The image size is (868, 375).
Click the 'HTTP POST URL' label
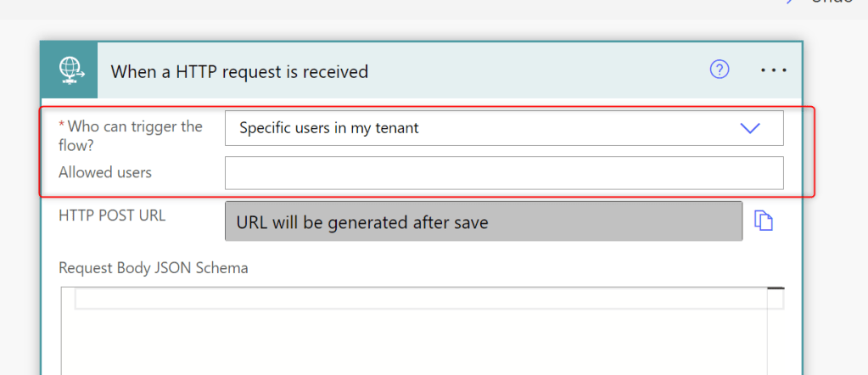point(112,215)
